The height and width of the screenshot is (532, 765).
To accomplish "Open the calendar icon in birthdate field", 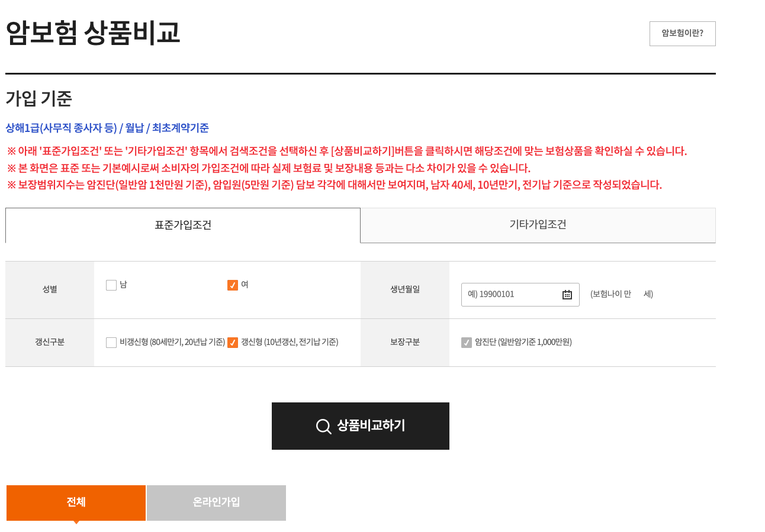I will [567, 295].
